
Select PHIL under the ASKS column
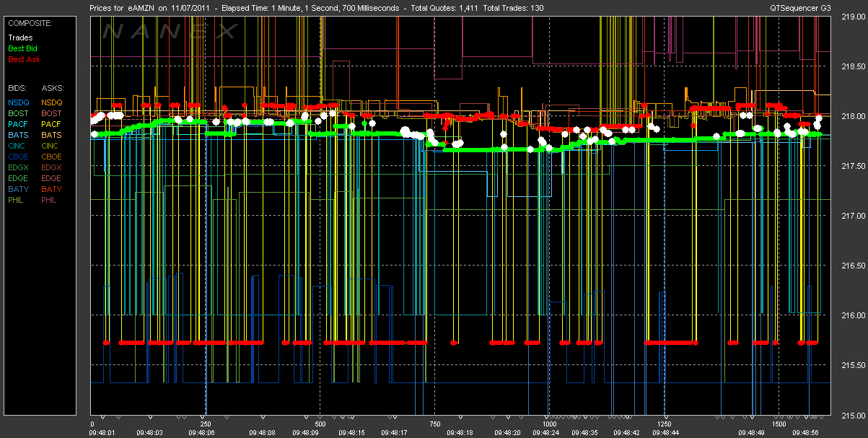(51, 200)
